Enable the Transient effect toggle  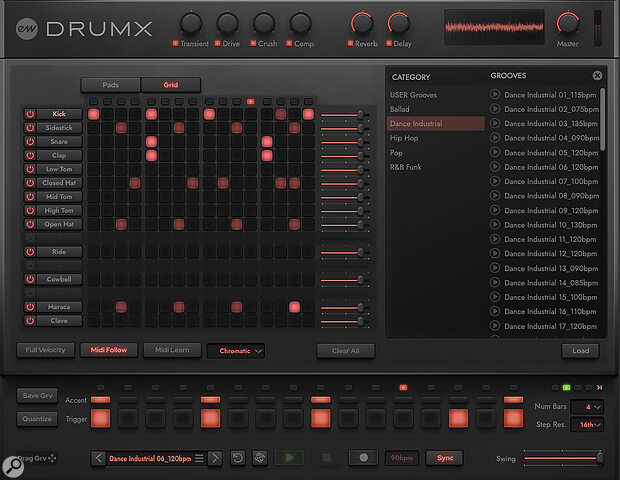coord(175,43)
